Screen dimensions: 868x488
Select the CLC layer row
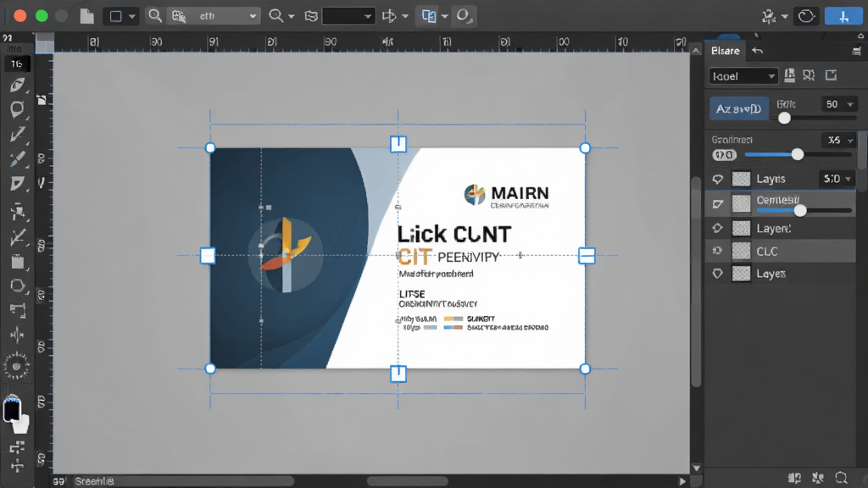click(x=781, y=251)
